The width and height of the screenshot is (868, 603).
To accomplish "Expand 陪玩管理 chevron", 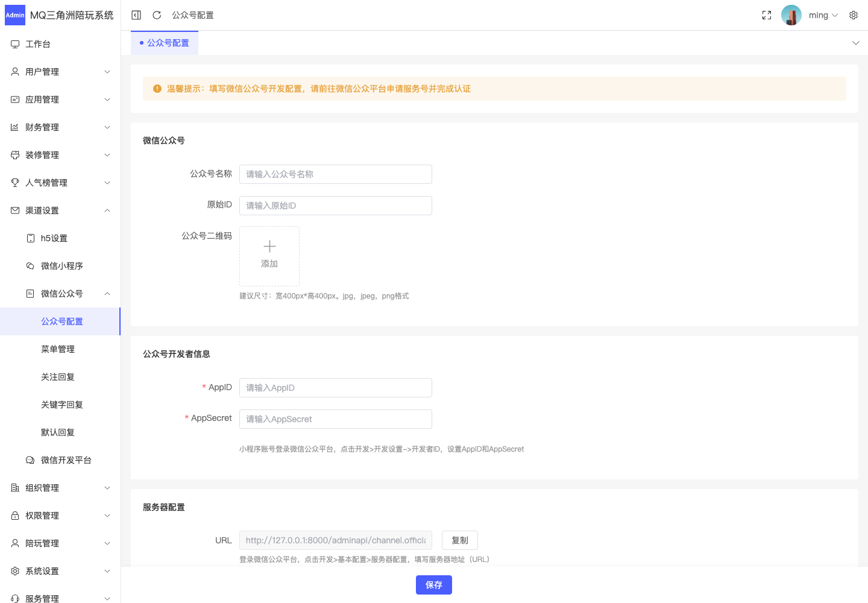I will [x=107, y=543].
